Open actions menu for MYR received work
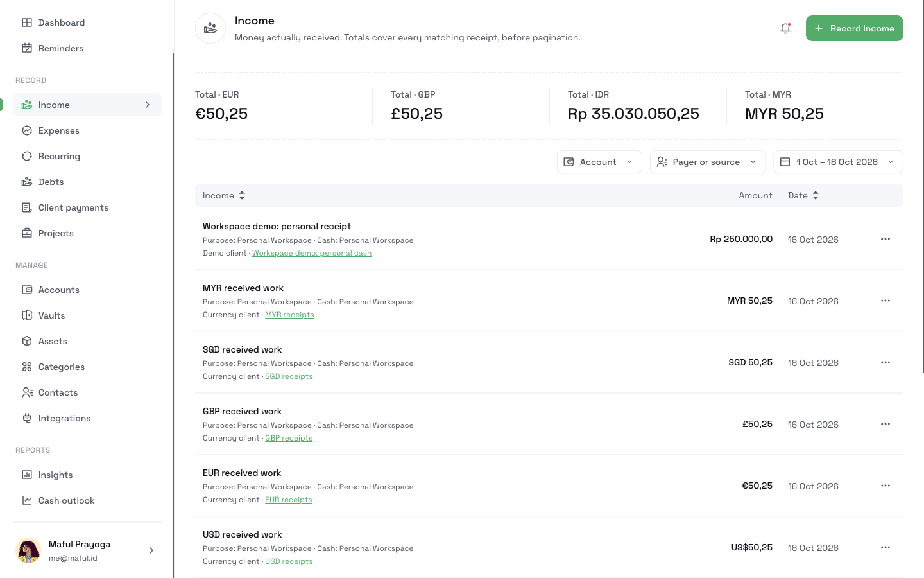The image size is (924, 578). click(x=886, y=301)
